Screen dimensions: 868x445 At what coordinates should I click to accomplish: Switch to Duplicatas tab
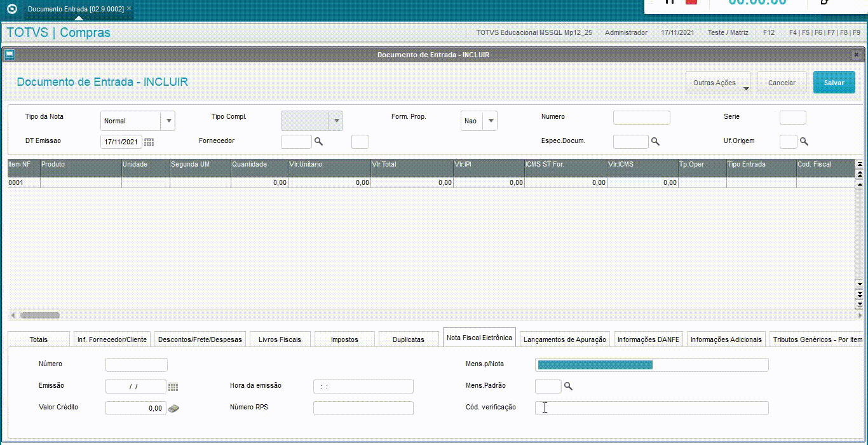point(409,339)
